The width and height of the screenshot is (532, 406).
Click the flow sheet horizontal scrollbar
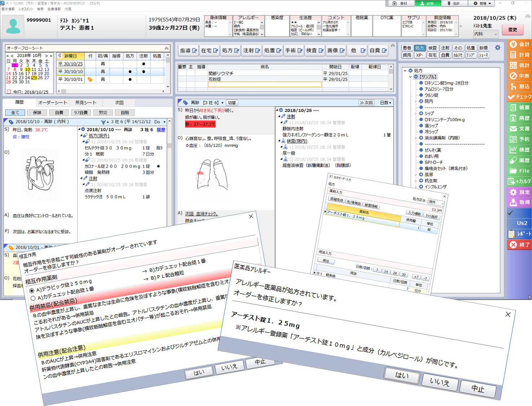click(x=112, y=91)
